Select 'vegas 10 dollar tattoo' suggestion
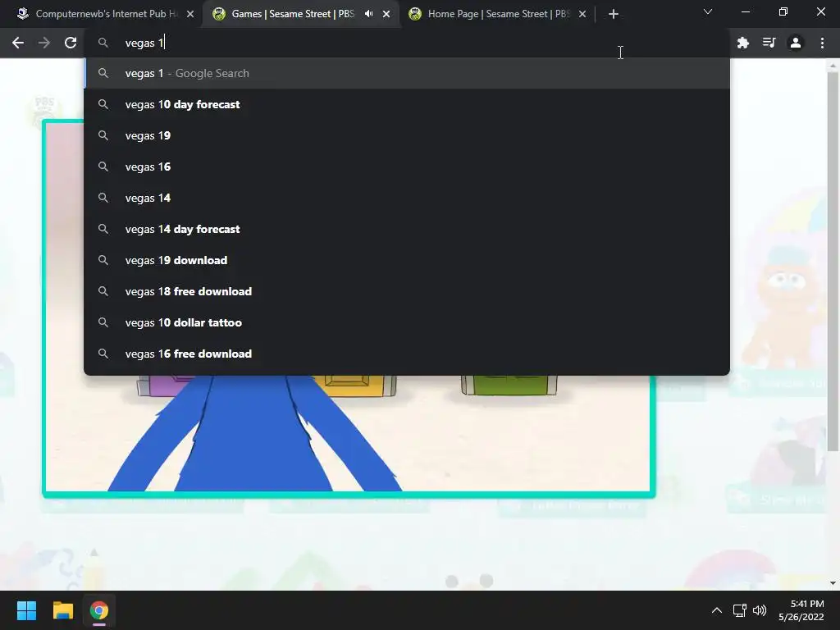The image size is (840, 630). click(x=407, y=322)
